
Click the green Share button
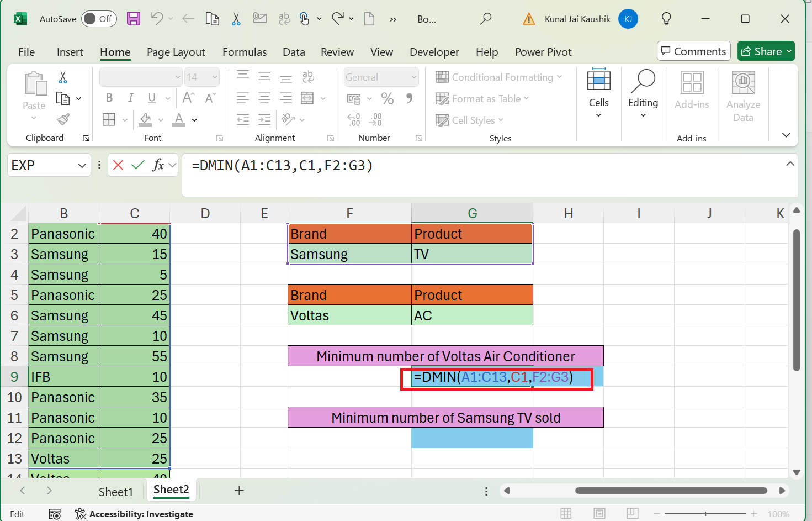click(766, 51)
